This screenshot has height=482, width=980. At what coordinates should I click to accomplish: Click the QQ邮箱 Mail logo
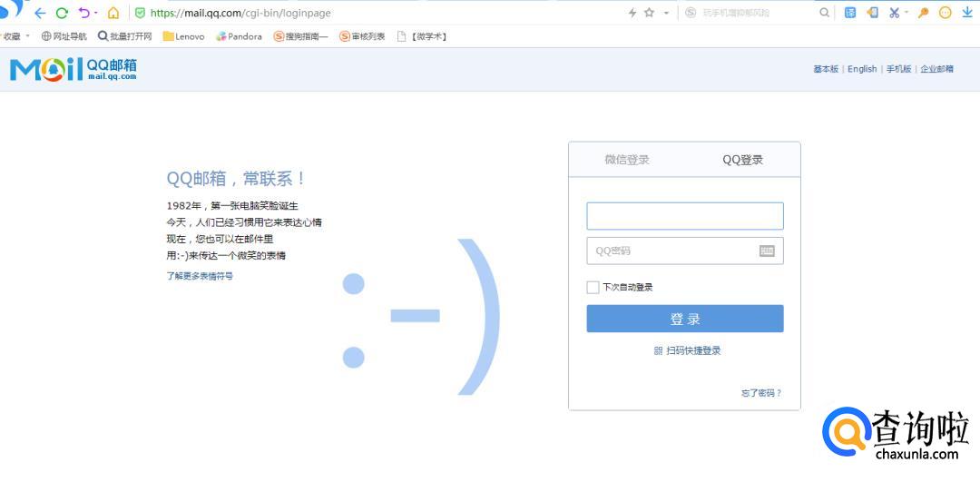tap(73, 69)
